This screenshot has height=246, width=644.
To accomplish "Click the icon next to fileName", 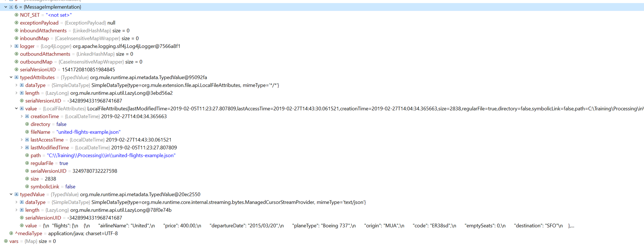I will coord(27,132).
